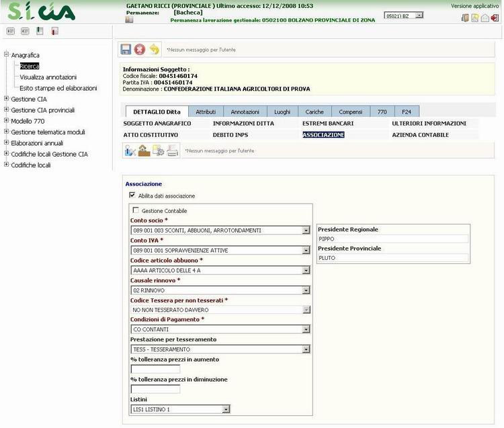Switch to the Annotazioni tab
Image resolution: width=504 pixels, height=428 pixels.
245,112
